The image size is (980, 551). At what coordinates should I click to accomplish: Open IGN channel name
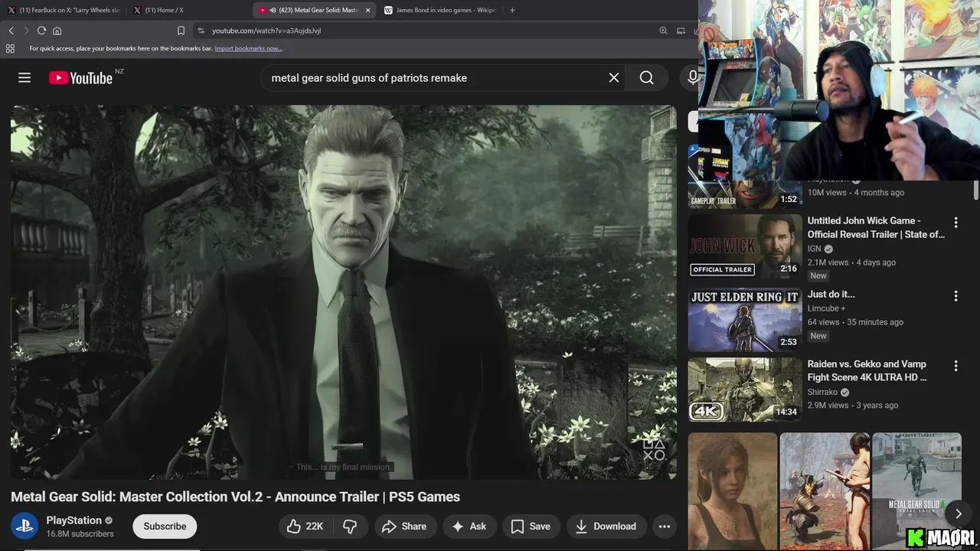pos(814,249)
